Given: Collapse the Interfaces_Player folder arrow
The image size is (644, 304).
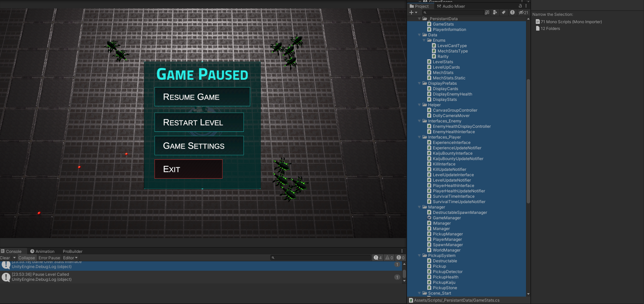Looking at the screenshot, I should point(419,137).
